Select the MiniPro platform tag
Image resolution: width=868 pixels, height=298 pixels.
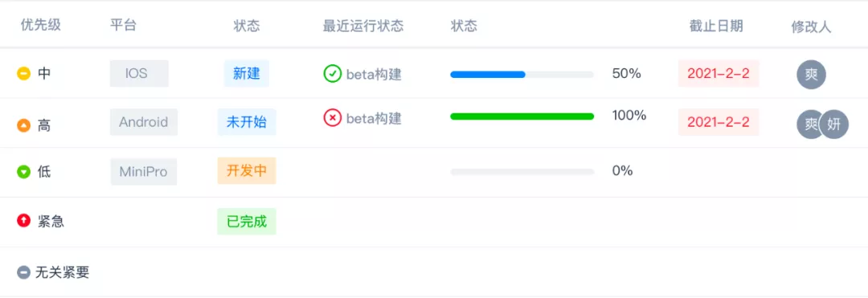pyautogui.click(x=143, y=172)
